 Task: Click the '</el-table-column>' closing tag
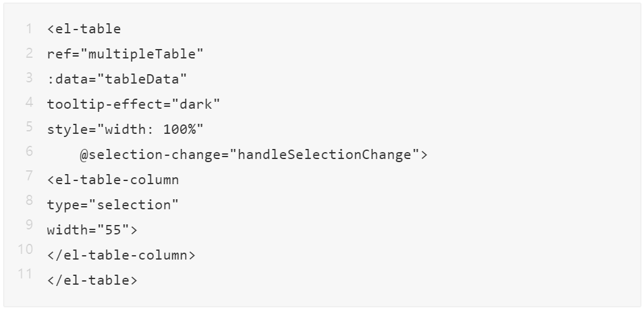pos(121,255)
